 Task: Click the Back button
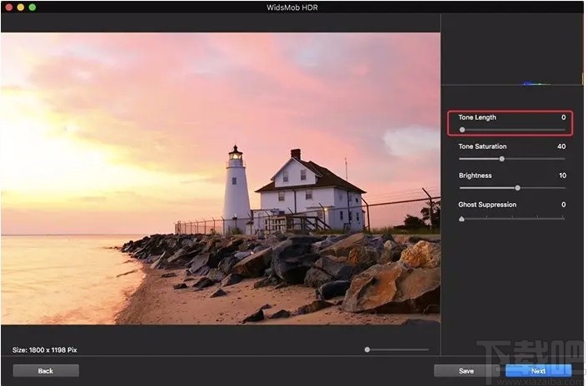click(x=46, y=371)
